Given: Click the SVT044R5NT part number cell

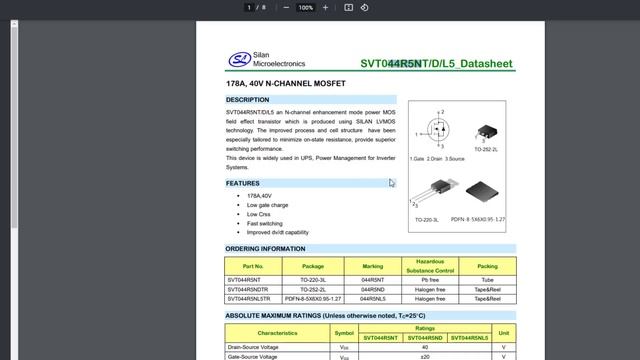Looking at the screenshot, I should (253, 280).
